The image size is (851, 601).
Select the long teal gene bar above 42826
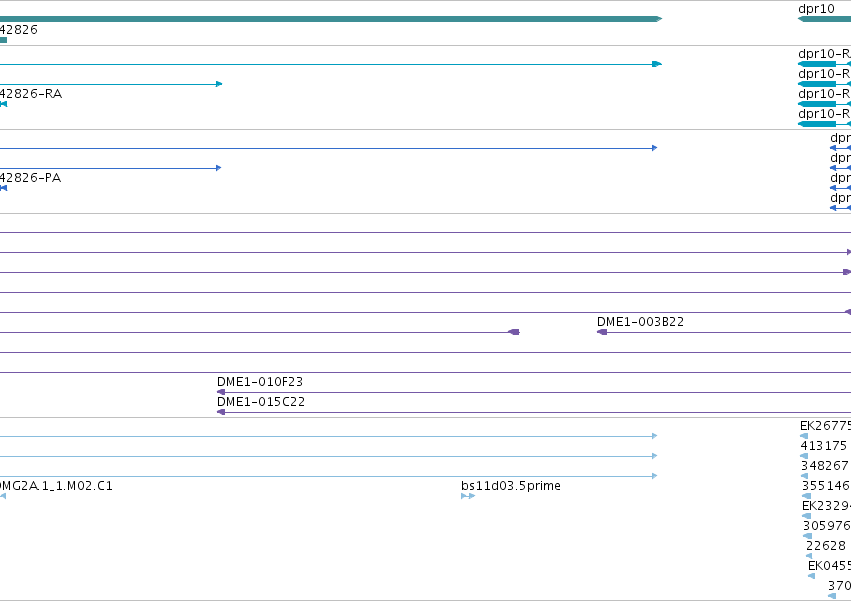pos(331,19)
